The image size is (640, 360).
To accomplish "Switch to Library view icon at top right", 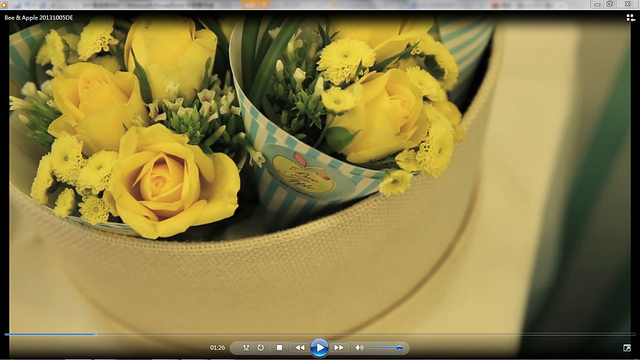I will 630,18.
